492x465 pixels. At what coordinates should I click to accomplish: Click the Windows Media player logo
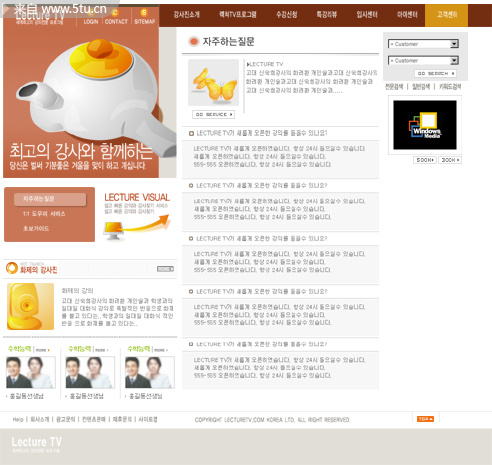click(425, 125)
